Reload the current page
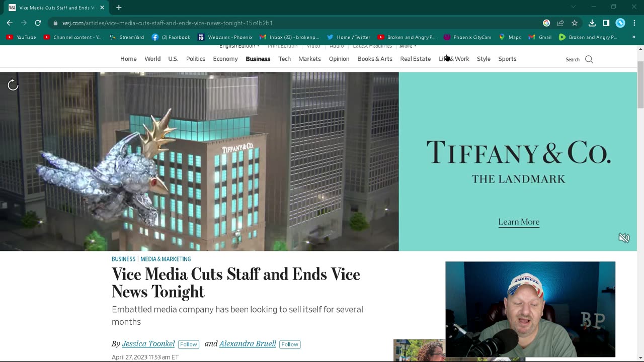 pos(38,23)
